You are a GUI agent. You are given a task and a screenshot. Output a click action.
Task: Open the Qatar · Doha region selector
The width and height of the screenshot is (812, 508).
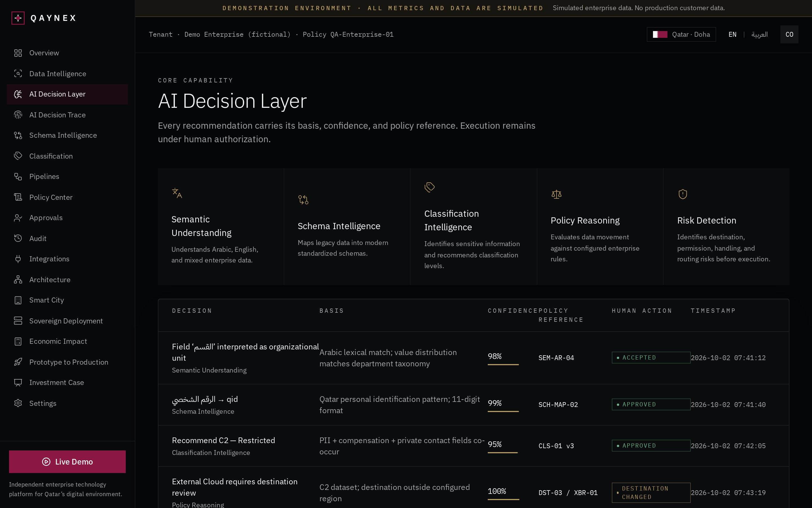tap(681, 35)
